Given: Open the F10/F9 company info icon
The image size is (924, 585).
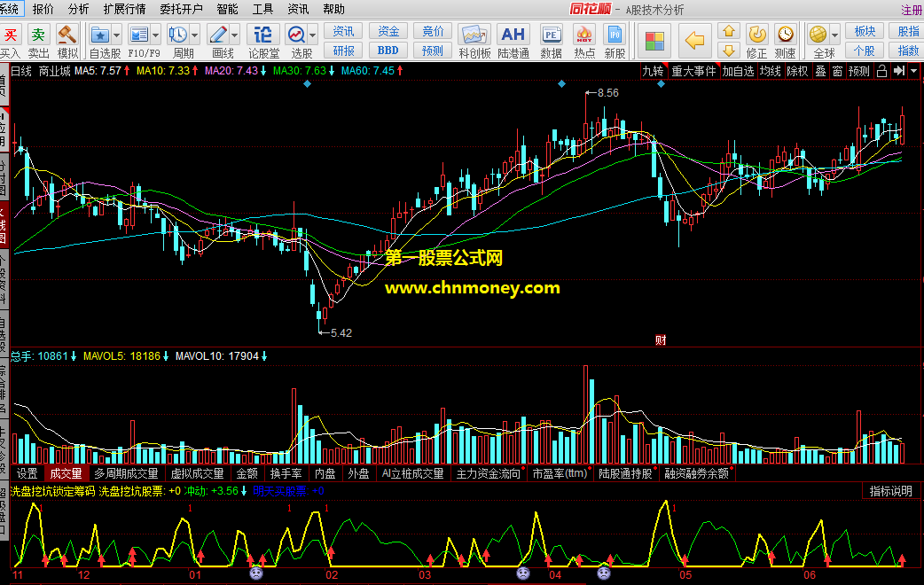Looking at the screenshot, I should 139,35.
